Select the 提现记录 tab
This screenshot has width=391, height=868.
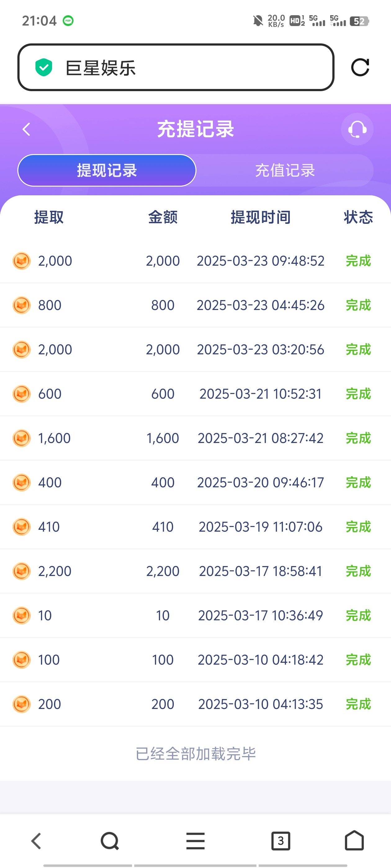(x=107, y=170)
